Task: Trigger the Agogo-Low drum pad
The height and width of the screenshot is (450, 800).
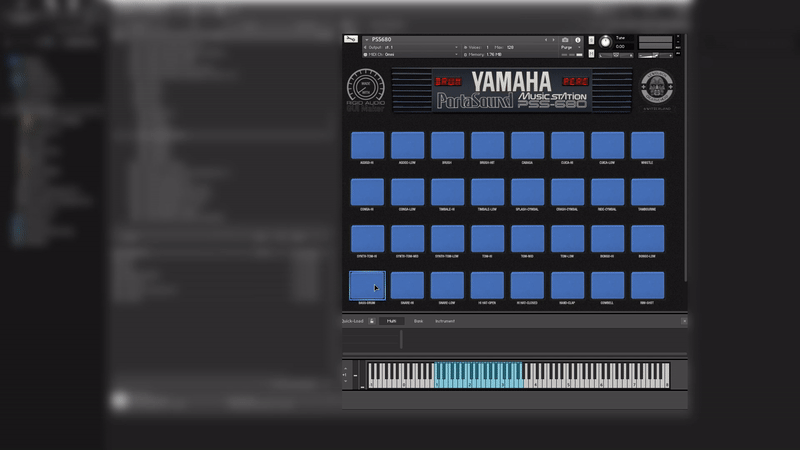Action: pos(407,145)
